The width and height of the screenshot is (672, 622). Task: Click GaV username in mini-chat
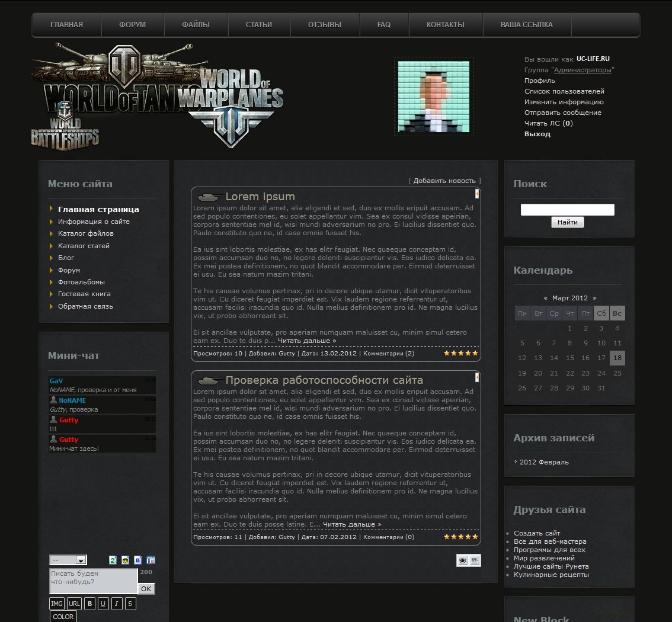[x=56, y=381]
